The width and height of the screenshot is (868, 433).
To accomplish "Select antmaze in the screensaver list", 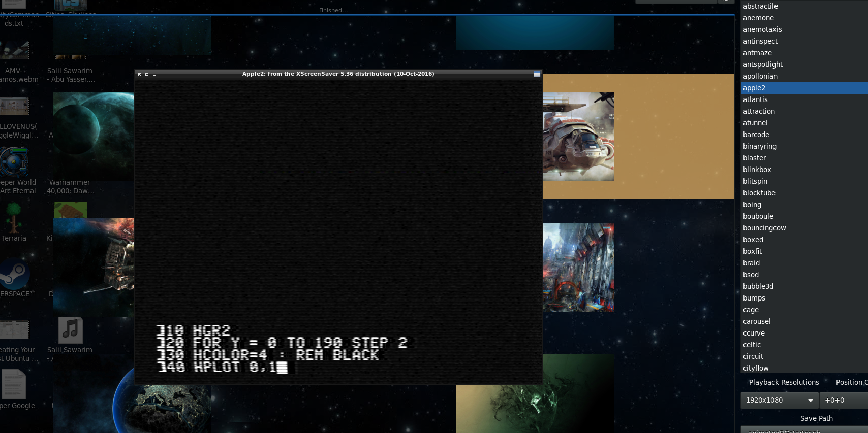I will coord(804,53).
